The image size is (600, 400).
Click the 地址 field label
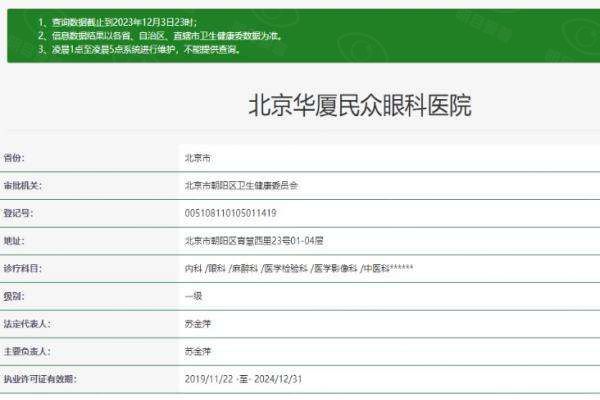pos(14,241)
